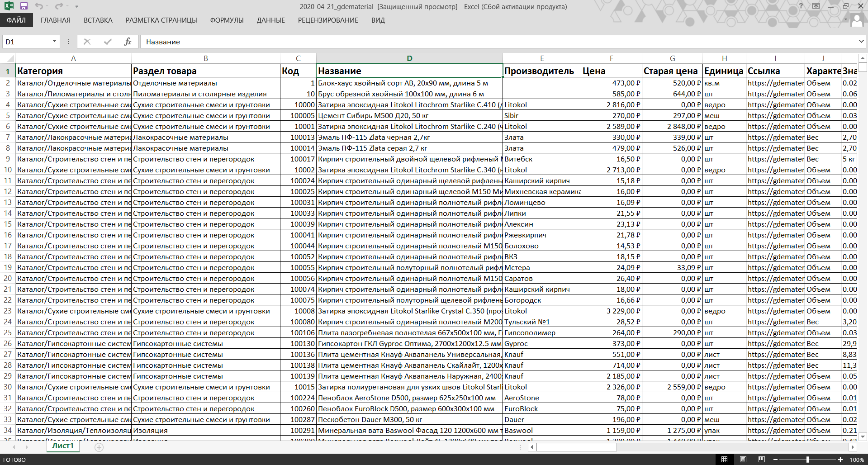Switch to Page Break Preview icon

pos(762,460)
